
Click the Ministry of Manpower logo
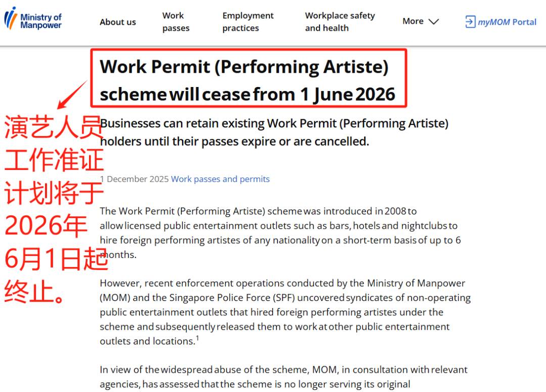click(x=33, y=20)
